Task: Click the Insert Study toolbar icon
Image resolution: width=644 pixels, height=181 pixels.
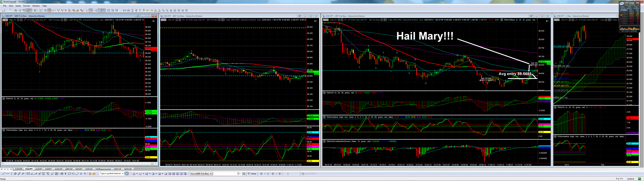Action: [x=19, y=10]
